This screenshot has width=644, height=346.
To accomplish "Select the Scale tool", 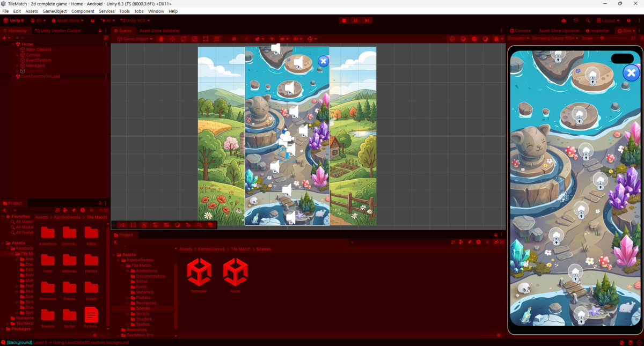I will [195, 39].
